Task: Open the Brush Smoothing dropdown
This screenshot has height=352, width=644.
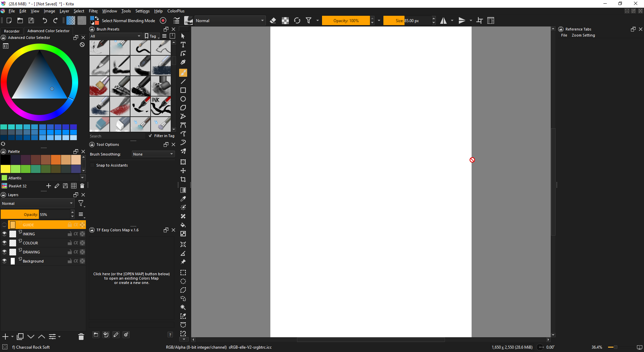Action: pyautogui.click(x=153, y=154)
